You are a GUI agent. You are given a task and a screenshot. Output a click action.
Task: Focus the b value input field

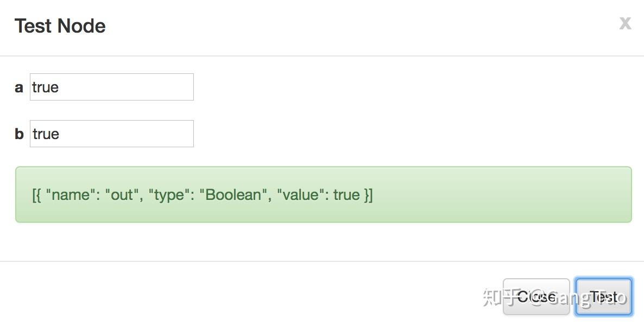(111, 134)
